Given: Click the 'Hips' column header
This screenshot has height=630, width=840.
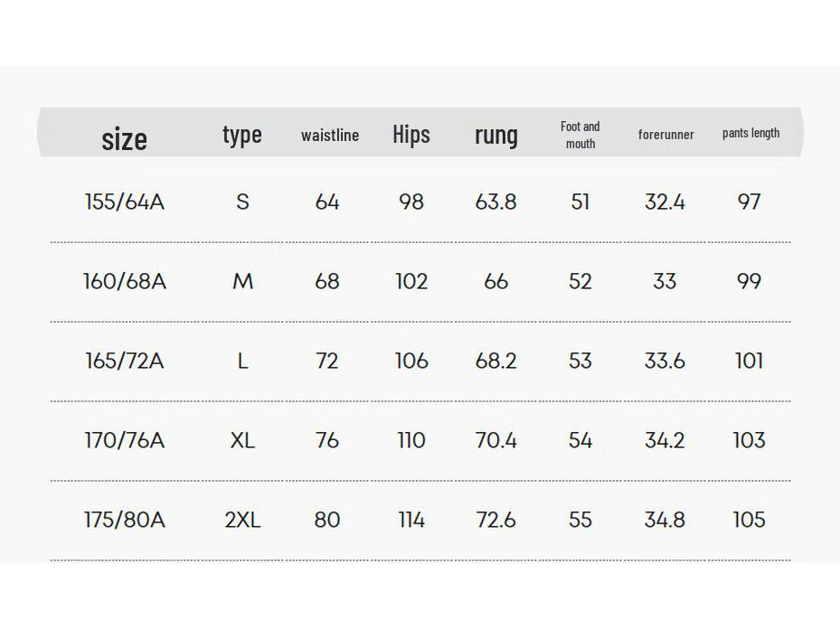Looking at the screenshot, I should point(411,135).
